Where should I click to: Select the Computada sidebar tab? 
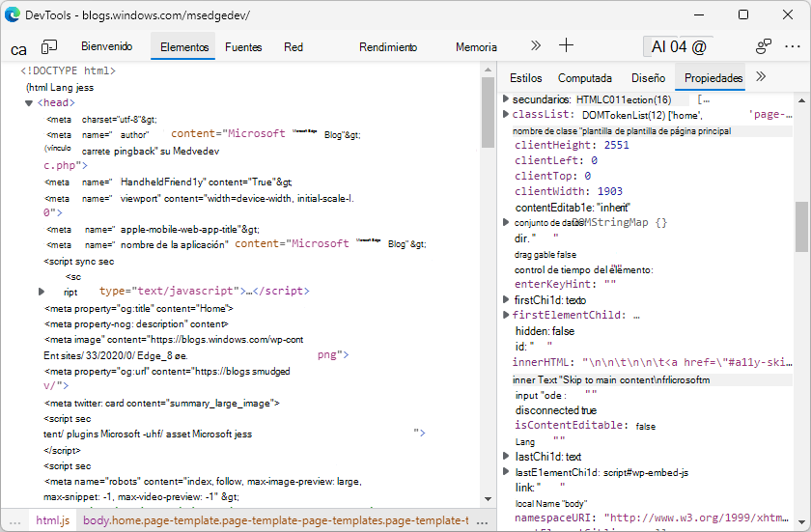(584, 78)
